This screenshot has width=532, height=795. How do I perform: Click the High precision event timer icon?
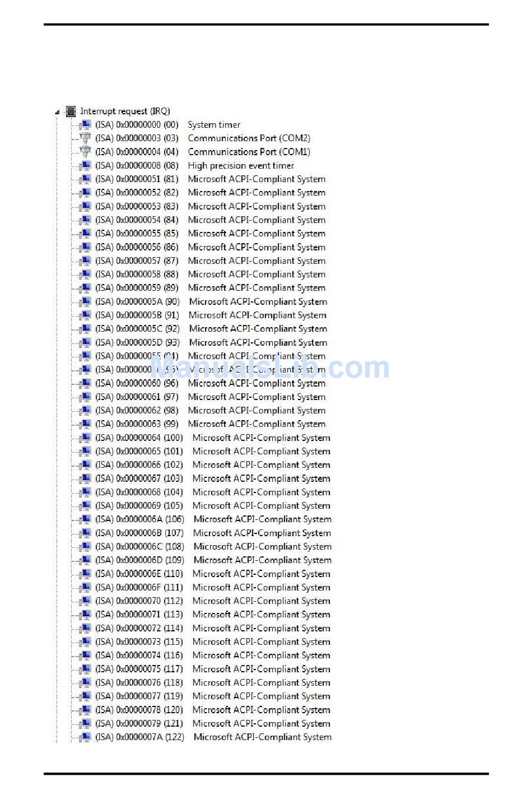click(85, 166)
